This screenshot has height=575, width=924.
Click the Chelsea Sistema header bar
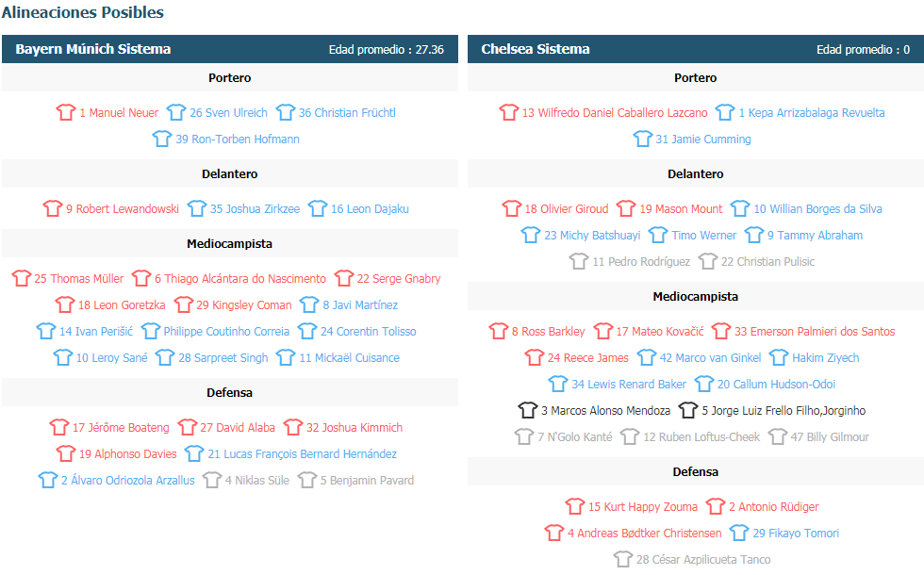696,49
